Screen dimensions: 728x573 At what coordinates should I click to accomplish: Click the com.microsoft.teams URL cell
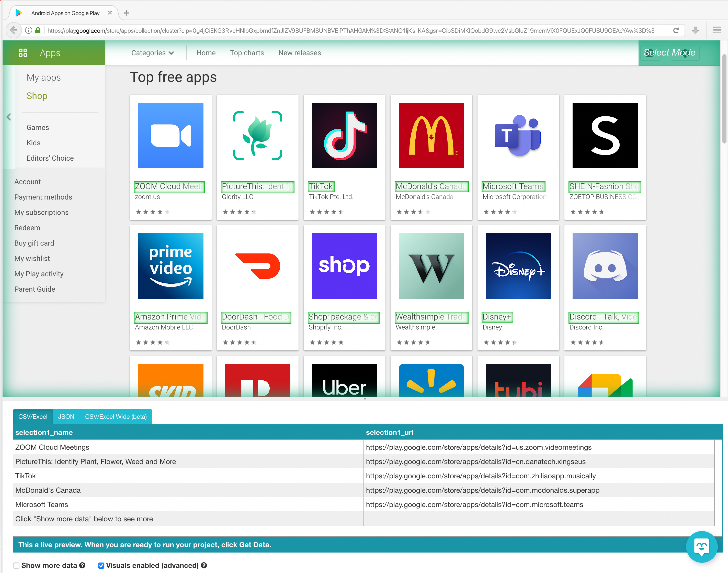(x=539, y=504)
